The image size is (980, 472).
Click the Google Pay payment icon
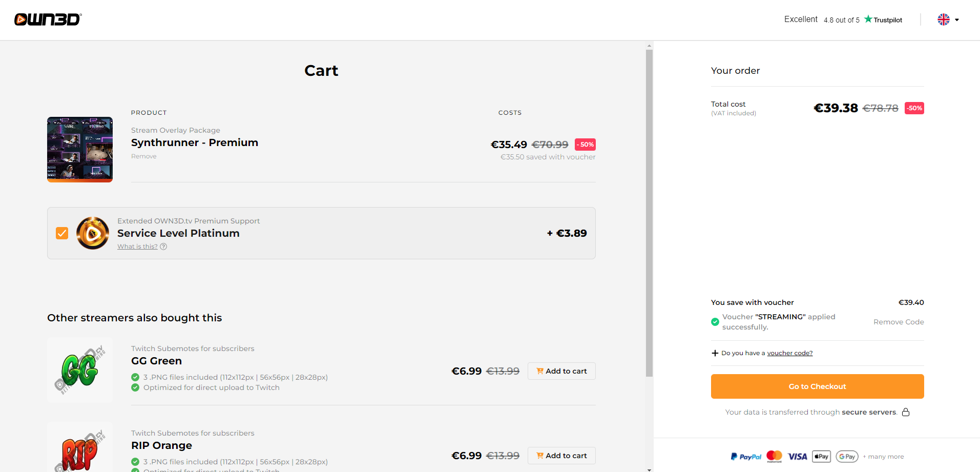[847, 456]
